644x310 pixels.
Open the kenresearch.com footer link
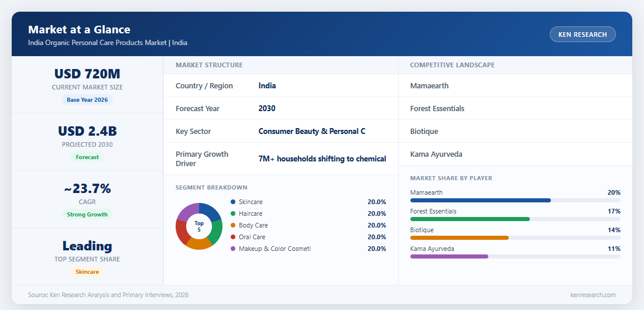(x=592, y=295)
